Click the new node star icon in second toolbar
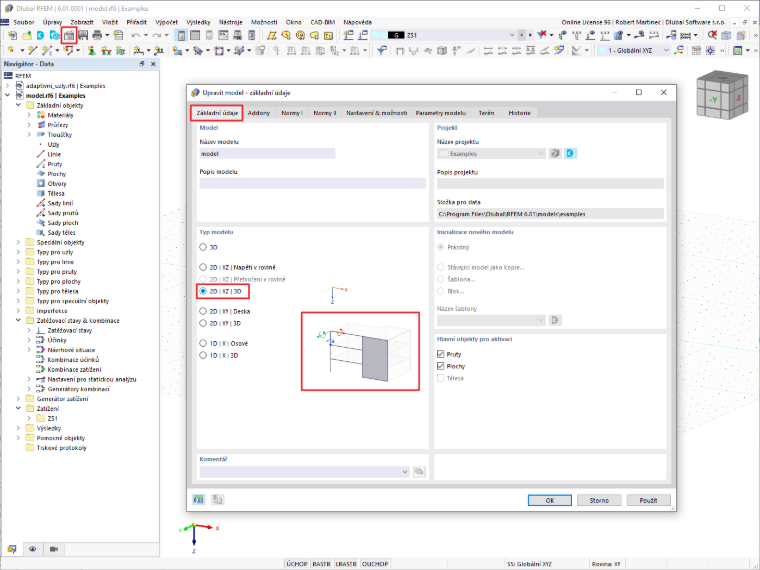The width and height of the screenshot is (760, 570). (x=11, y=50)
